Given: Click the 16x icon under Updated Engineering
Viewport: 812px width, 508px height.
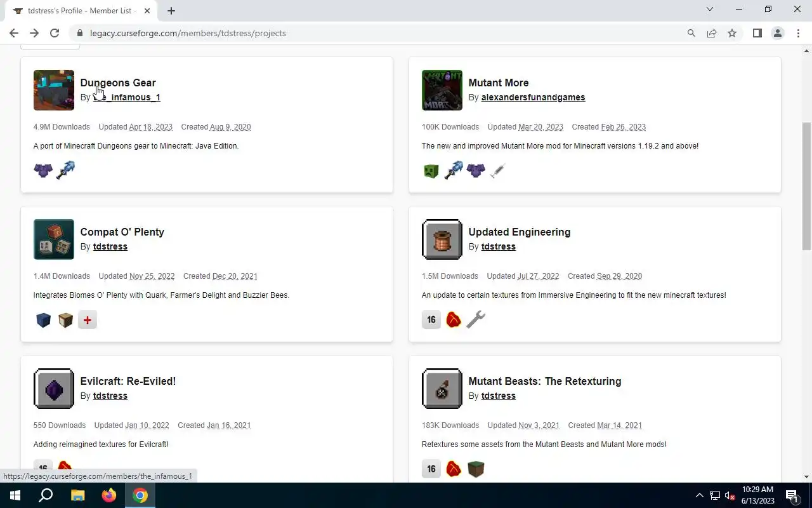Looking at the screenshot, I should (431, 319).
